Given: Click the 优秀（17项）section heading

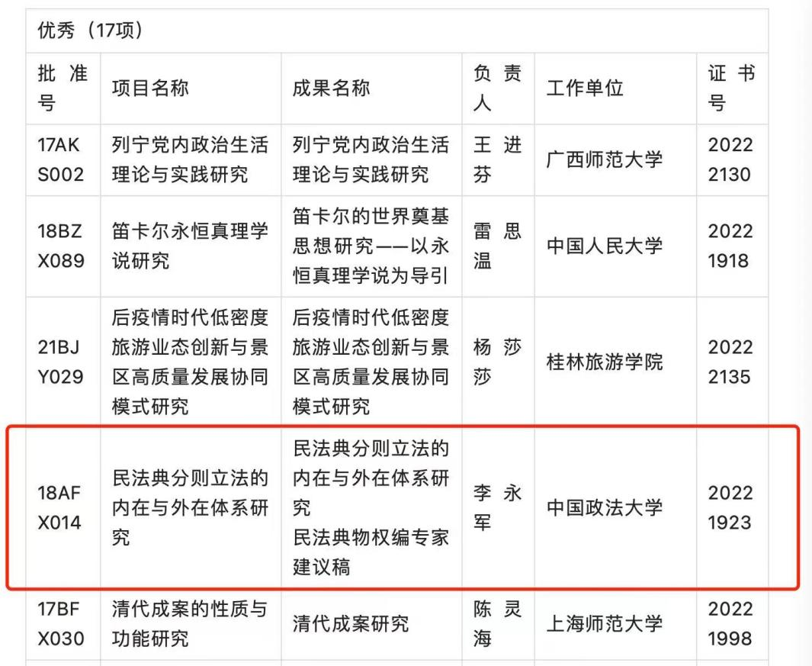Looking at the screenshot, I should (91, 31).
